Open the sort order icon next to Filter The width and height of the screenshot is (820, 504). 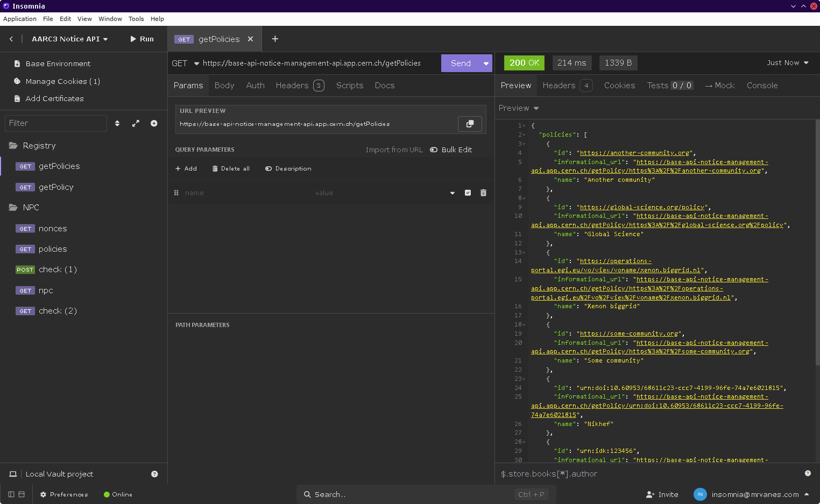point(117,123)
